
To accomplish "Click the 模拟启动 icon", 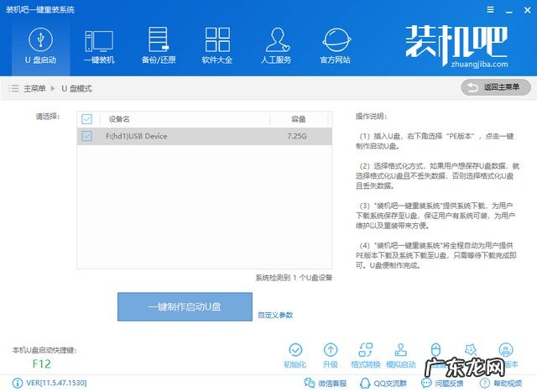I will [x=401, y=350].
